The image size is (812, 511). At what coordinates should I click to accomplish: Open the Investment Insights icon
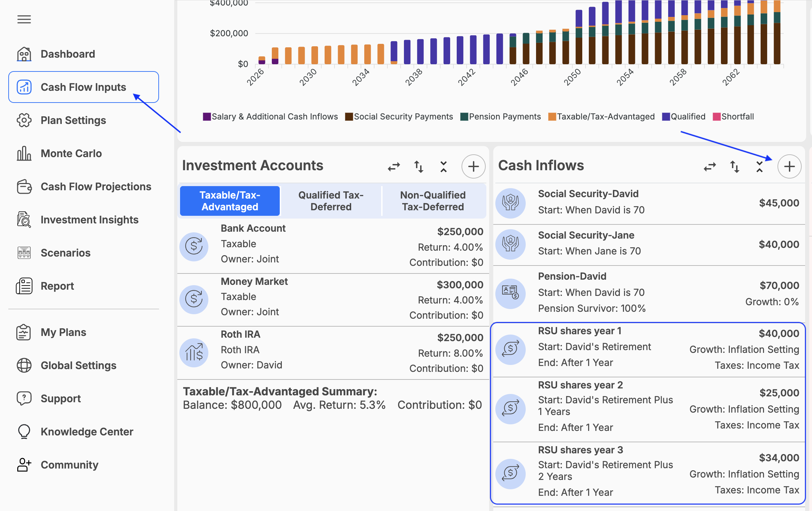point(24,220)
